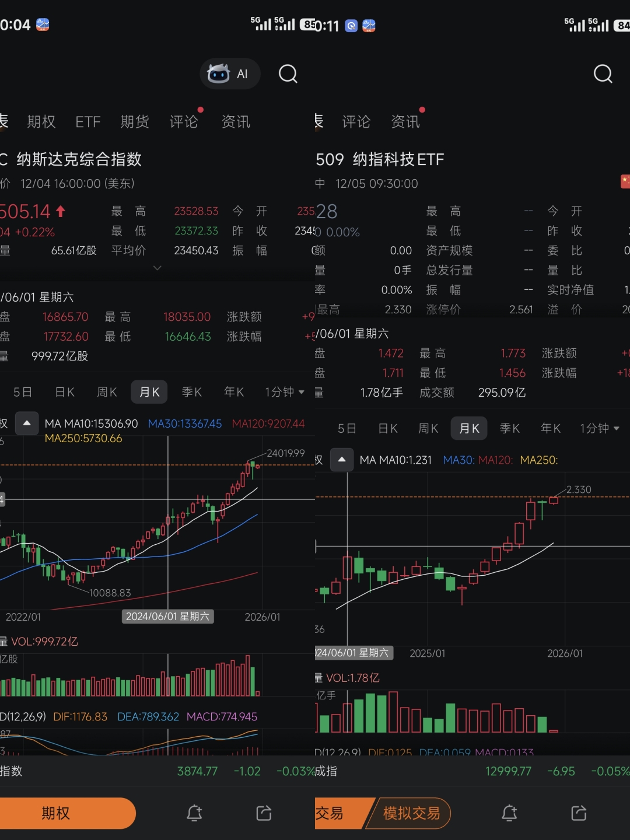
Task: Tap 2024/06/01 星期六 date marker on Nasdaq chart
Action: coord(167,617)
